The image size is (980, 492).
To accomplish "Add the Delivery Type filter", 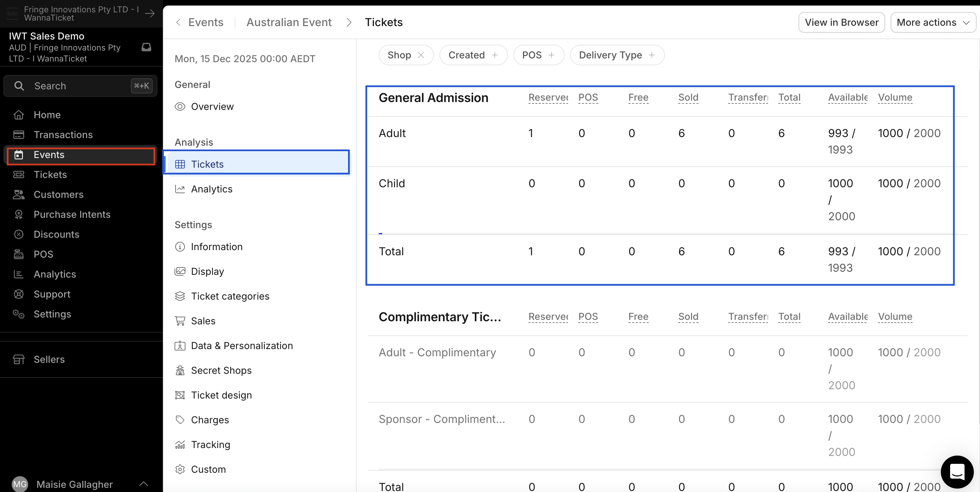I will pos(652,55).
